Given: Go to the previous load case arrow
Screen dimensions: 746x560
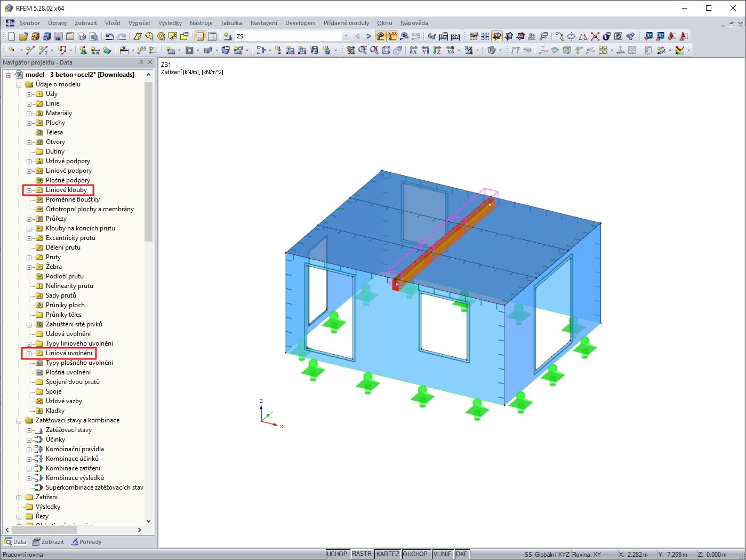Looking at the screenshot, I should tap(357, 36).
